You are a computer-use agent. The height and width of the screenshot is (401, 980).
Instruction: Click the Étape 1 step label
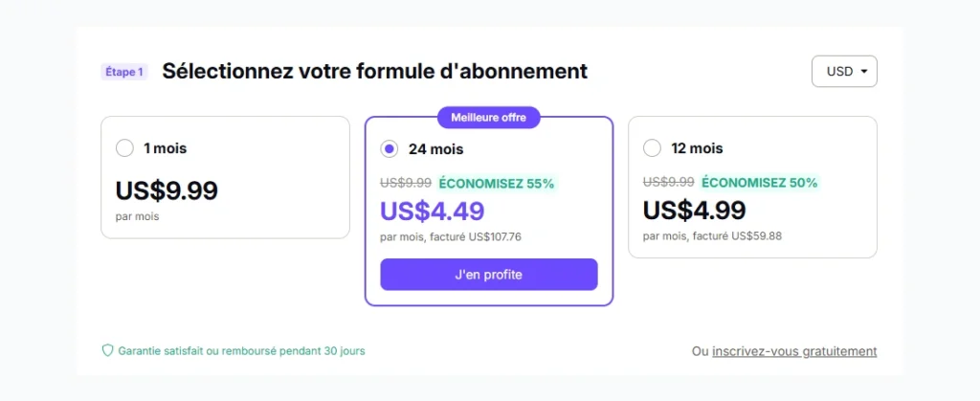pos(123,72)
